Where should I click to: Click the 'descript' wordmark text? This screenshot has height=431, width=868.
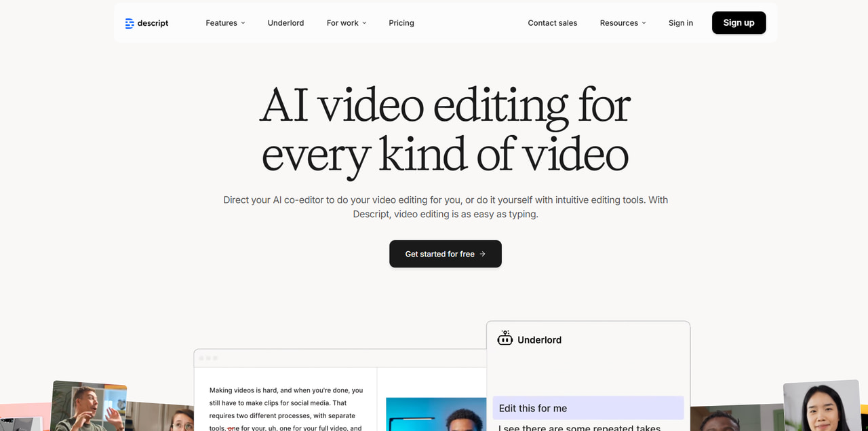click(x=153, y=23)
